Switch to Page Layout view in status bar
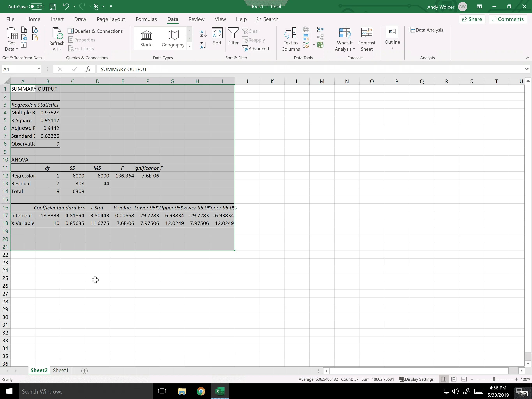This screenshot has width=532, height=399. tap(454, 379)
